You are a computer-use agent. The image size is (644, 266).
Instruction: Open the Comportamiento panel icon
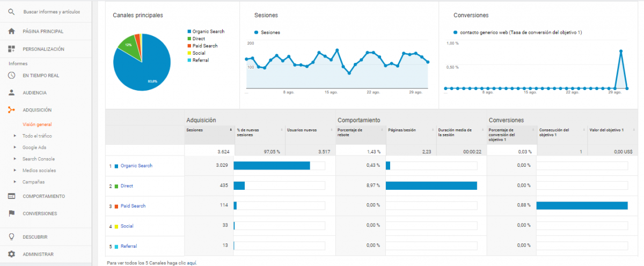point(11,196)
